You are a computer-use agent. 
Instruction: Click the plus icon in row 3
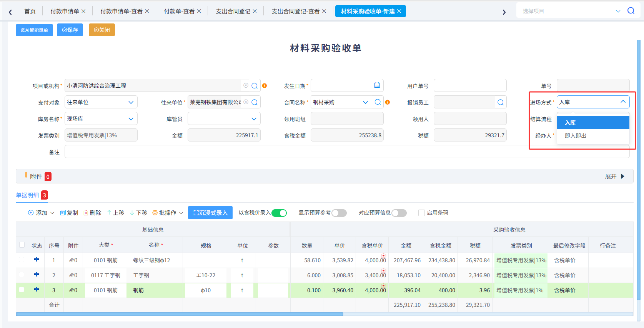tap(37, 289)
